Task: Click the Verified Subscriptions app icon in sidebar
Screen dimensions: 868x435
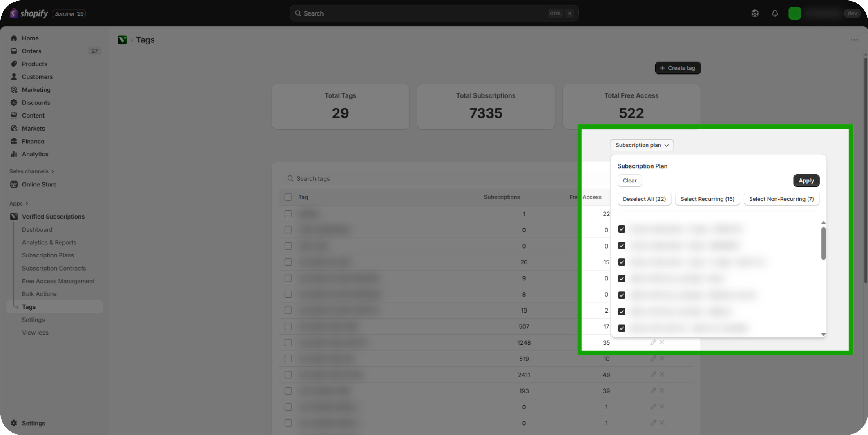Action: pyautogui.click(x=14, y=217)
